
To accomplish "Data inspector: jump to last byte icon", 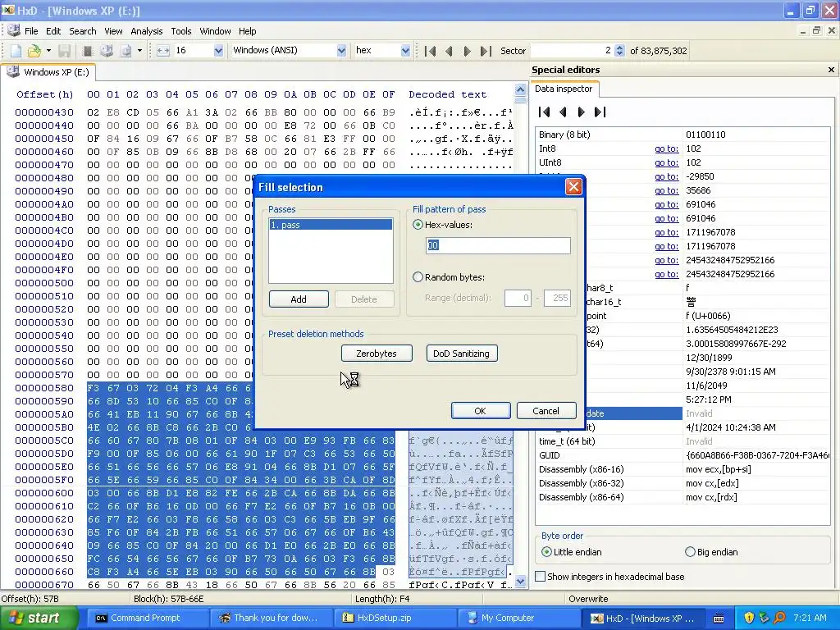I will tap(600, 112).
